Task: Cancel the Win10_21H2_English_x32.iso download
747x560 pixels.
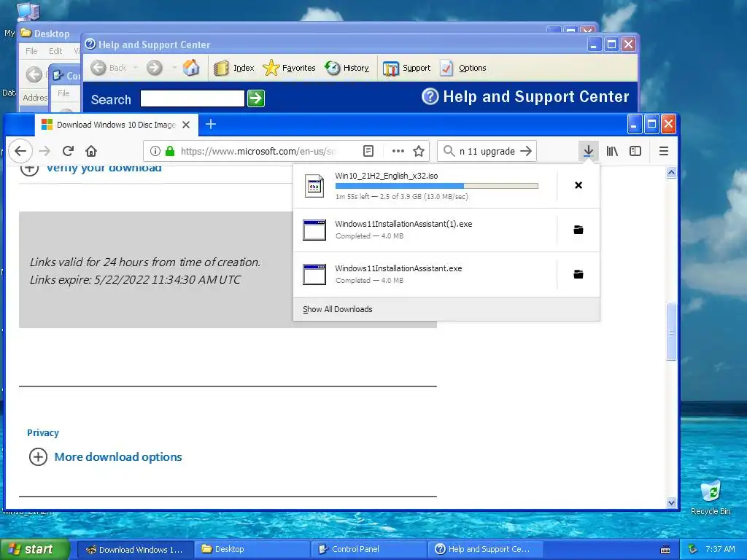Action: point(578,185)
